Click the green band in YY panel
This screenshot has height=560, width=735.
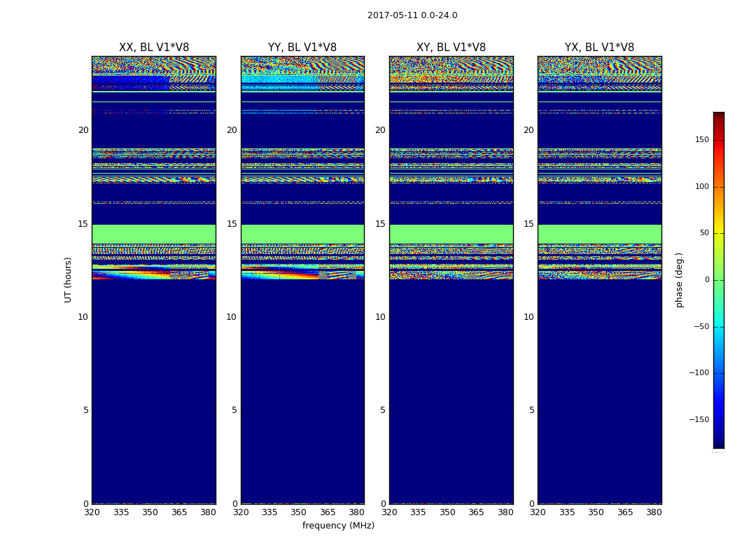coord(302,234)
